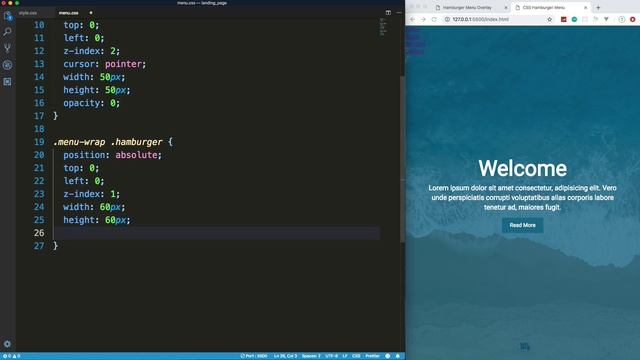Click 'opacity: 0;' on line 16

91,103
